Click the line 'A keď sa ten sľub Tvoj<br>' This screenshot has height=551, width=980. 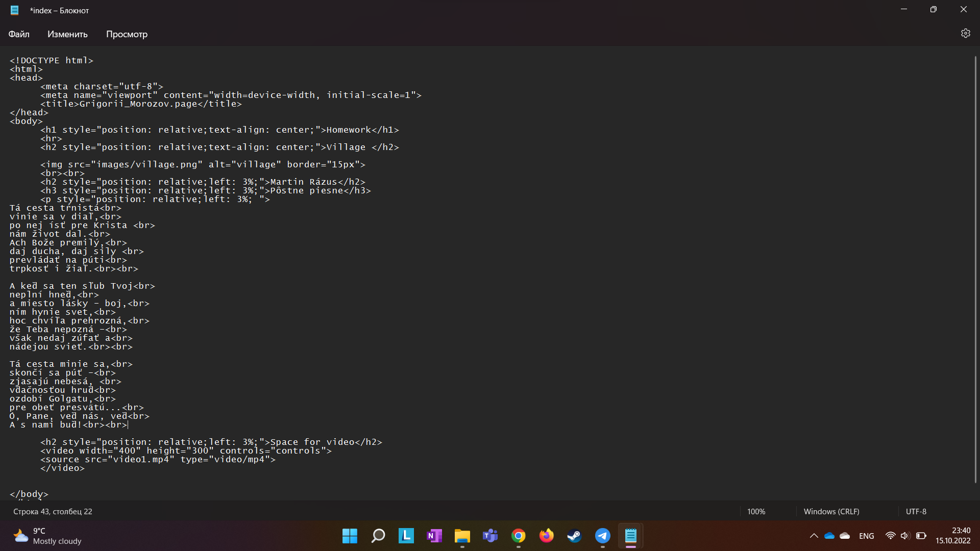point(82,286)
